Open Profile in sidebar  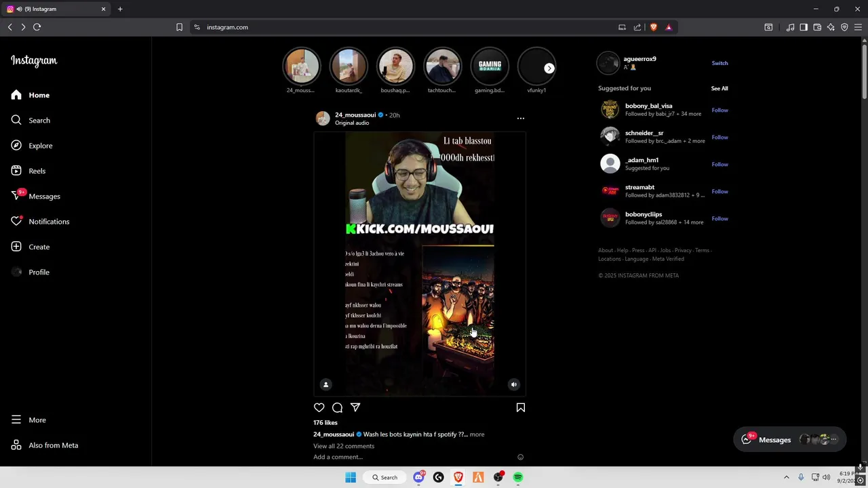31,272
